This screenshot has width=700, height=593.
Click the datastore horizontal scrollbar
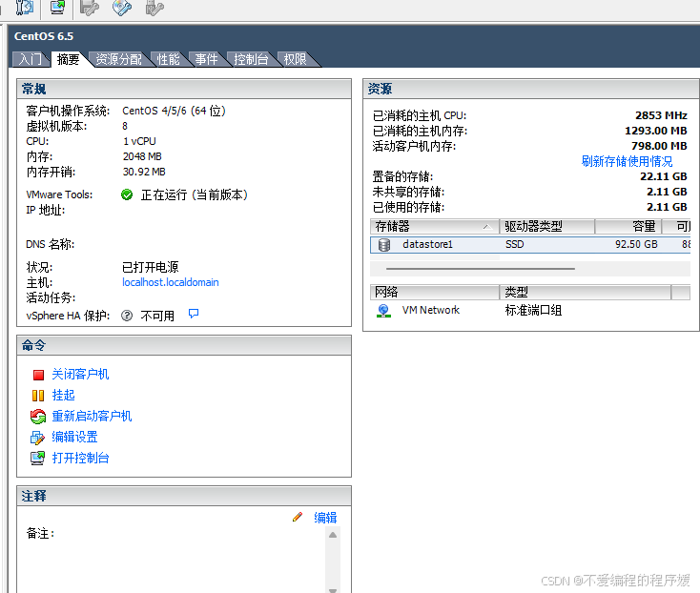pyautogui.click(x=481, y=269)
